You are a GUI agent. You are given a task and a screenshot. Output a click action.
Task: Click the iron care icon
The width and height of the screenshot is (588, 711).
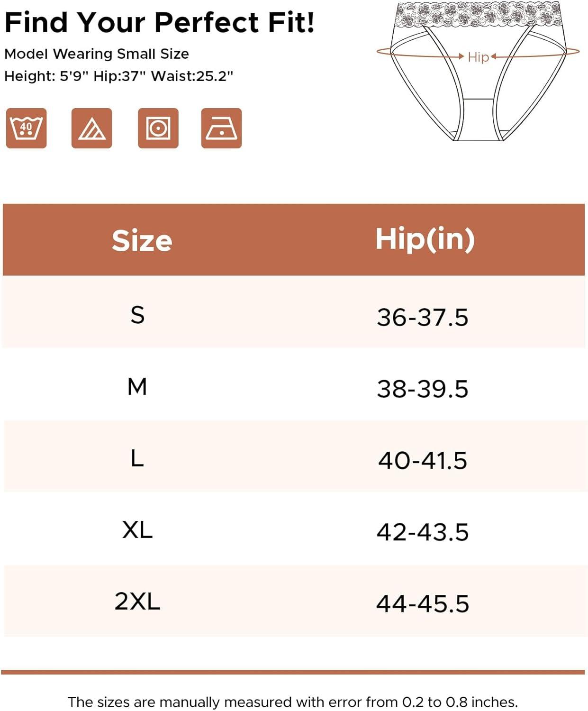click(221, 128)
